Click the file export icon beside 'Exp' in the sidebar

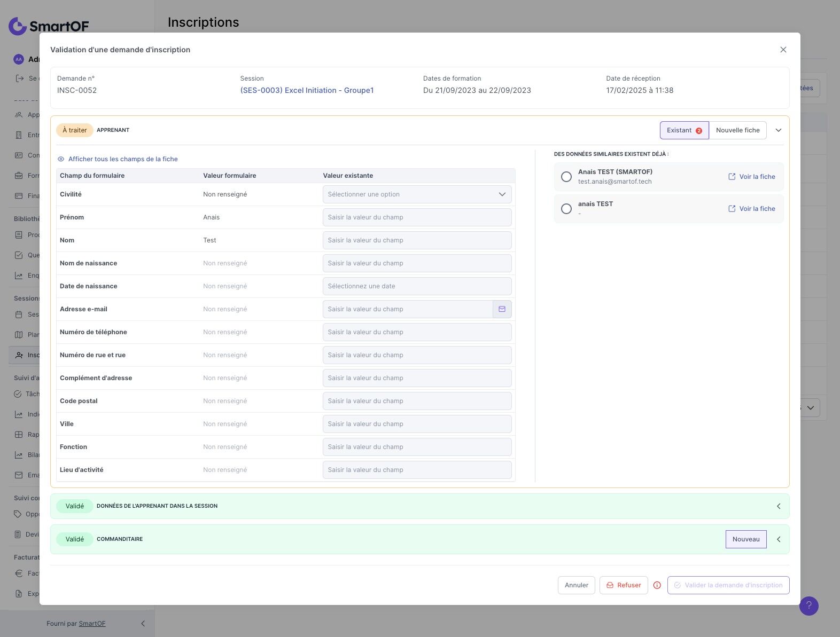click(x=19, y=594)
